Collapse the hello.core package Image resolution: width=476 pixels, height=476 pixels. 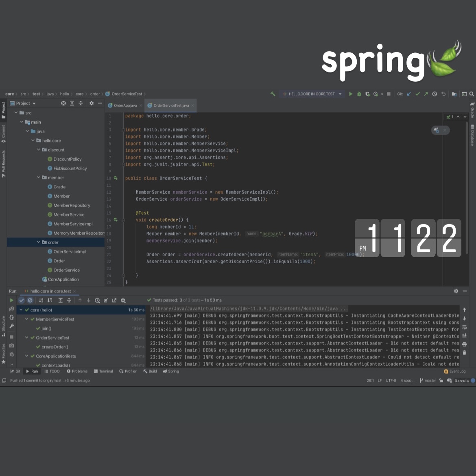(x=33, y=140)
